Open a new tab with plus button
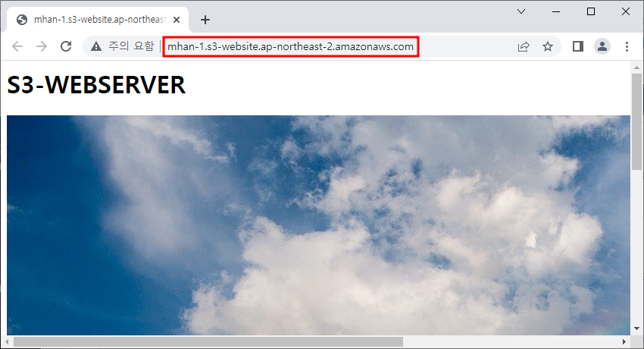644x349 pixels. coord(205,20)
